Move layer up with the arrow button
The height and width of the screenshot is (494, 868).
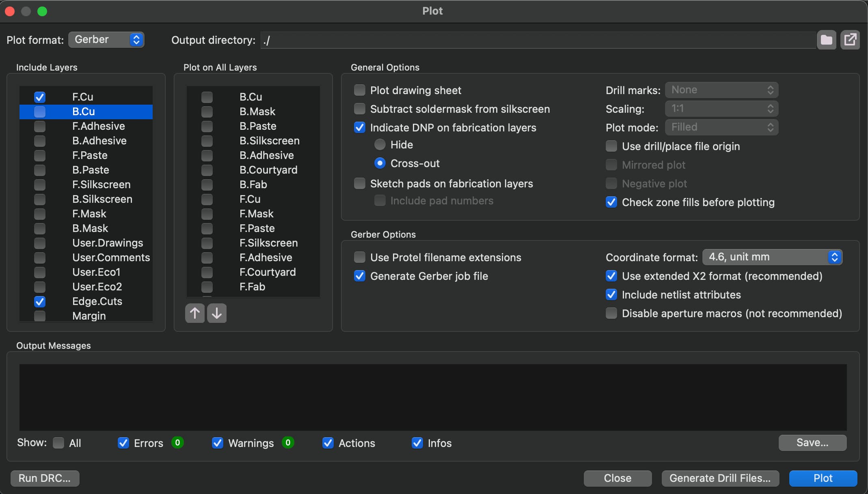195,313
